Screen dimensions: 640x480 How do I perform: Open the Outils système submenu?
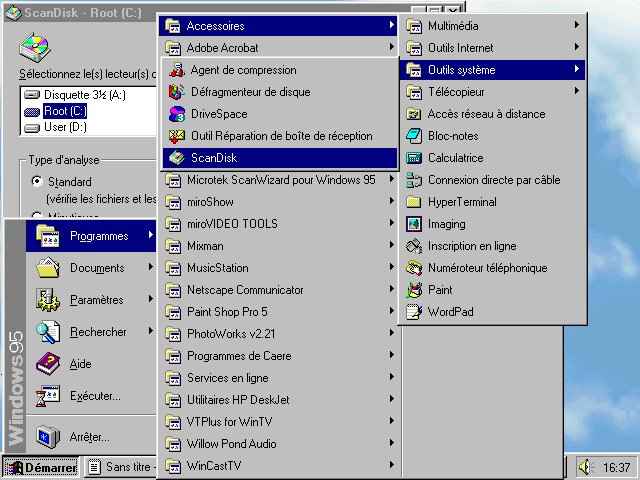[x=492, y=70]
